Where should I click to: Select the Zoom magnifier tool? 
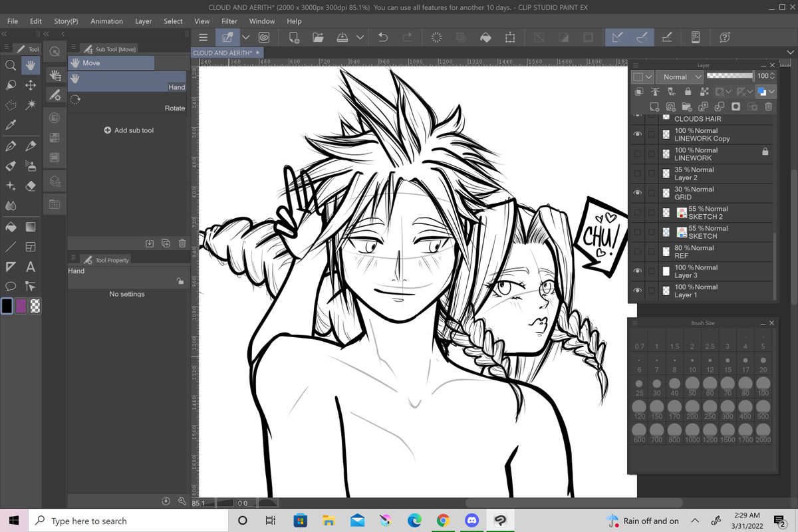point(11,65)
